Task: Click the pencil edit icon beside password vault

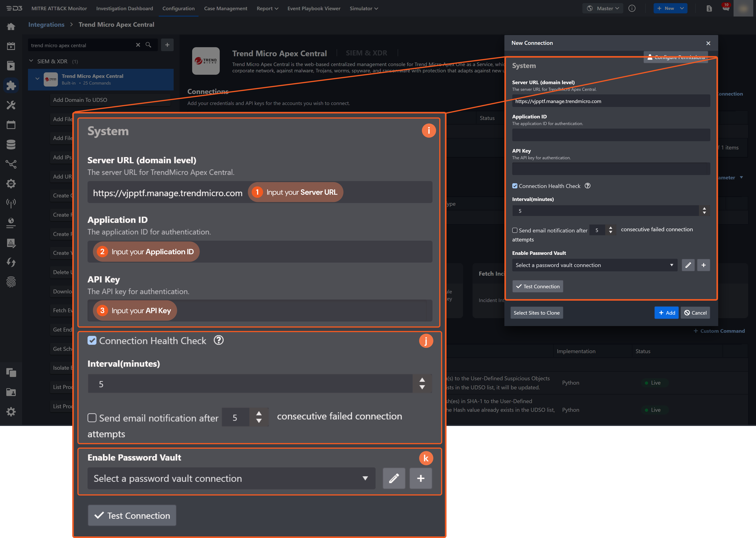Action: point(688,265)
